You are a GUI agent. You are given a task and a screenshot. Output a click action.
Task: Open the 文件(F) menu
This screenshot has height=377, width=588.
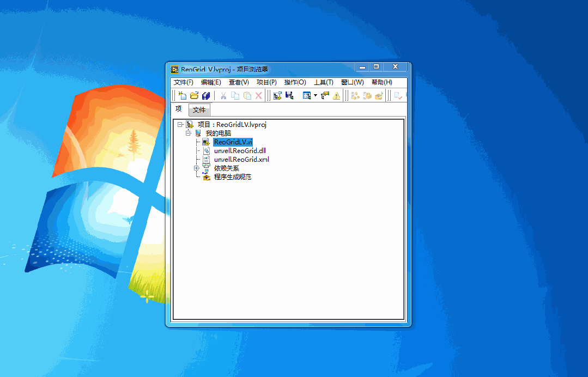183,82
